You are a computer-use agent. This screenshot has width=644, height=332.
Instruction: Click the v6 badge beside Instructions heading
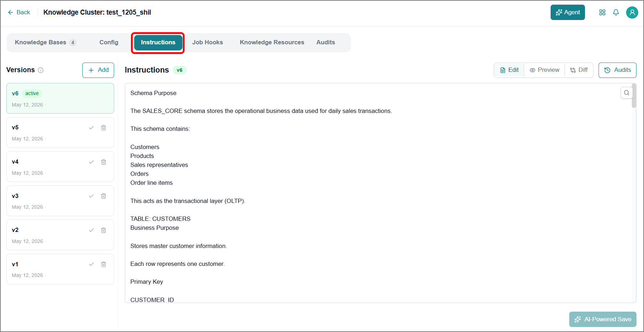[x=179, y=70]
